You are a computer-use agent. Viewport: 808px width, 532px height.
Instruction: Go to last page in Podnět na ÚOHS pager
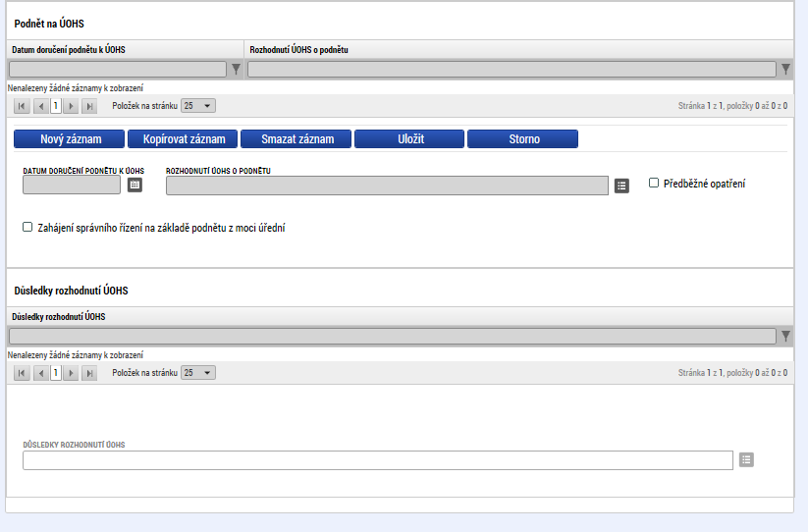pos(89,106)
